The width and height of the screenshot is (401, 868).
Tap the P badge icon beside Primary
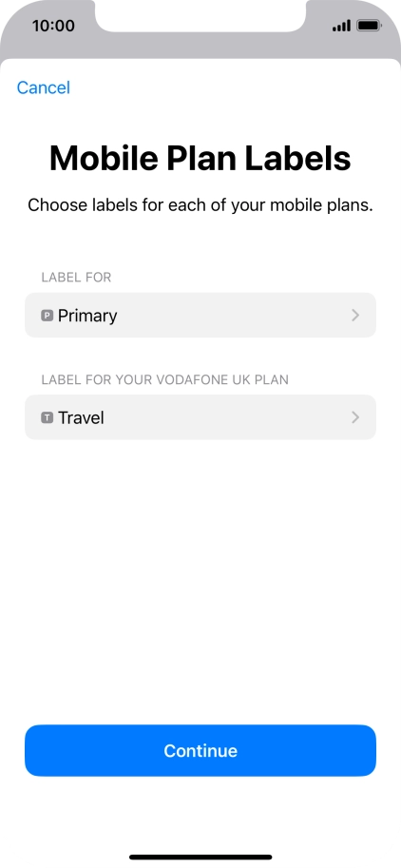pyautogui.click(x=47, y=316)
